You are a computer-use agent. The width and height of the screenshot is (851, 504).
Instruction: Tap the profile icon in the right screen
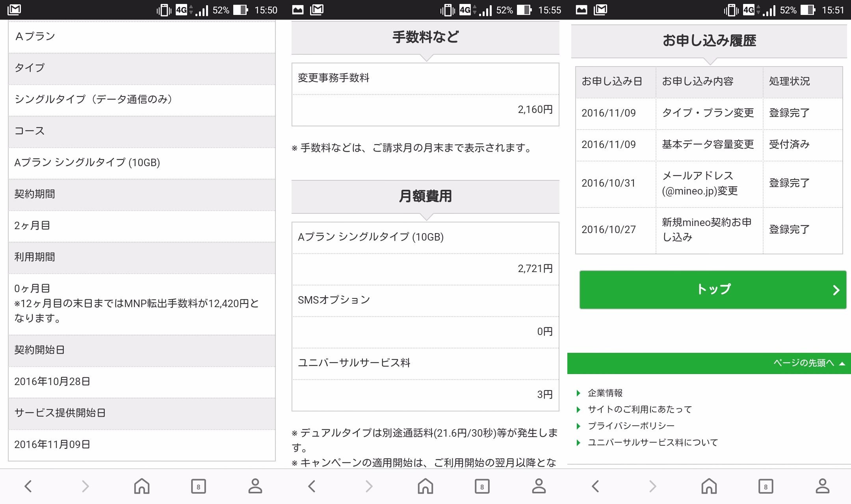(x=822, y=486)
